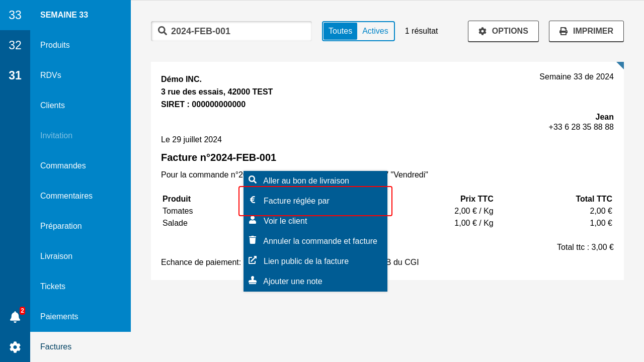Click the external link icon in menu
The height and width of the screenshot is (362, 644).
pyautogui.click(x=253, y=260)
